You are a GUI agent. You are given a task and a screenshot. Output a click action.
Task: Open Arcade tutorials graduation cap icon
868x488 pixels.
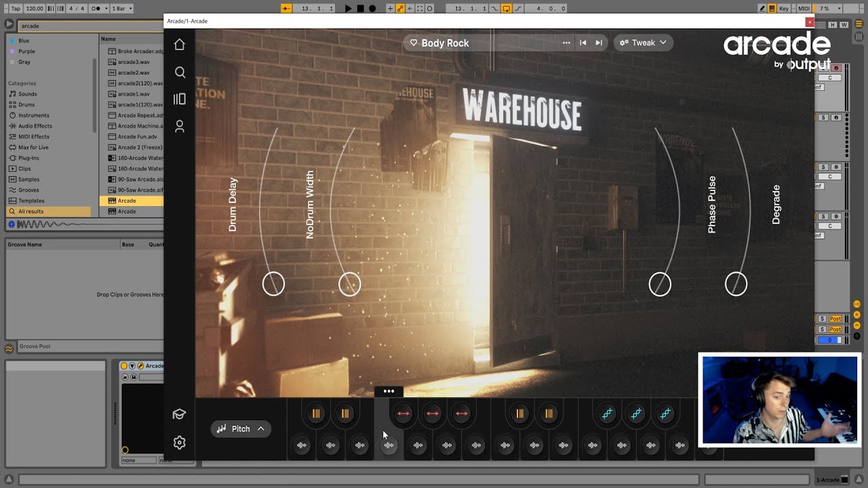[x=179, y=414]
